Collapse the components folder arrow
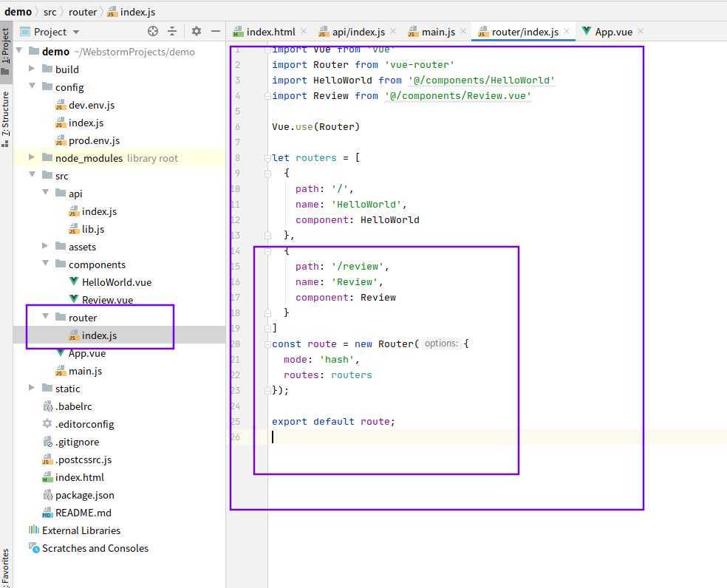Image resolution: width=727 pixels, height=588 pixels. [46, 263]
